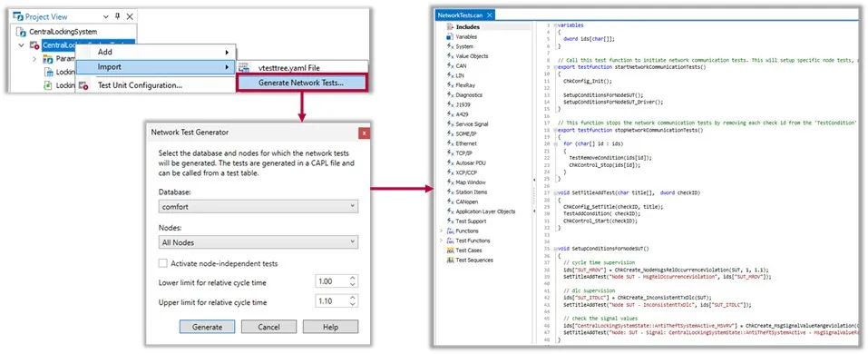Select vtesttree.yaml File import option
Viewport: 868px width, 354px height.
[302, 67]
